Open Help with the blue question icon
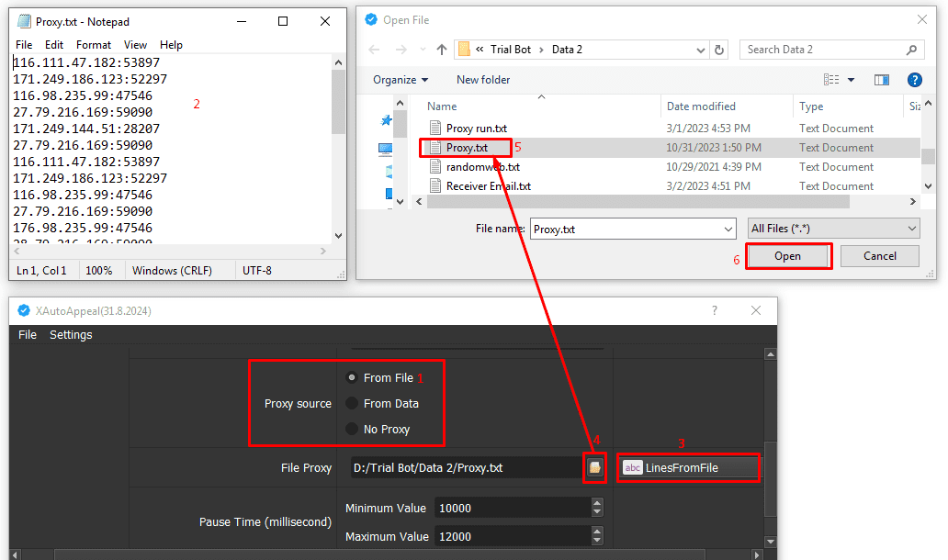948x560 pixels. coord(915,80)
